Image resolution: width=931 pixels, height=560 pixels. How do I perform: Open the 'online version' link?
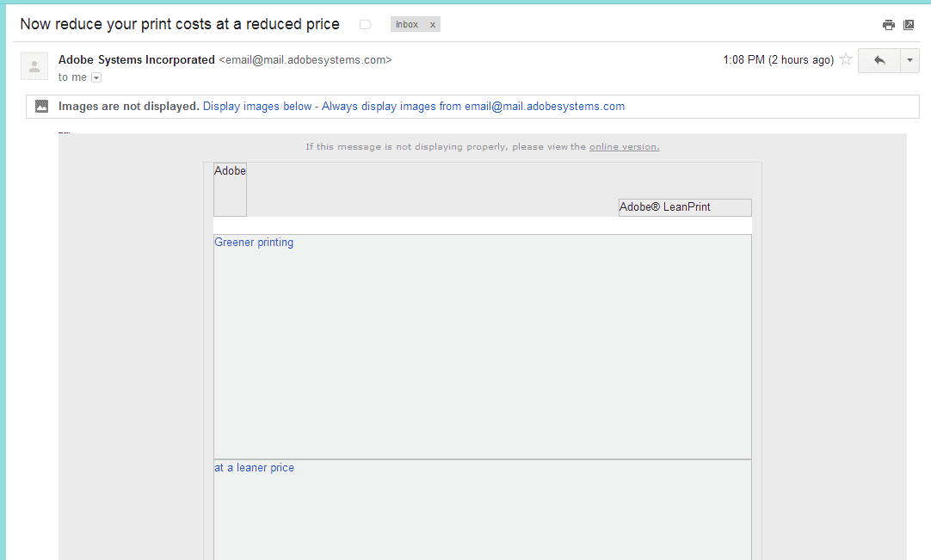coord(624,147)
